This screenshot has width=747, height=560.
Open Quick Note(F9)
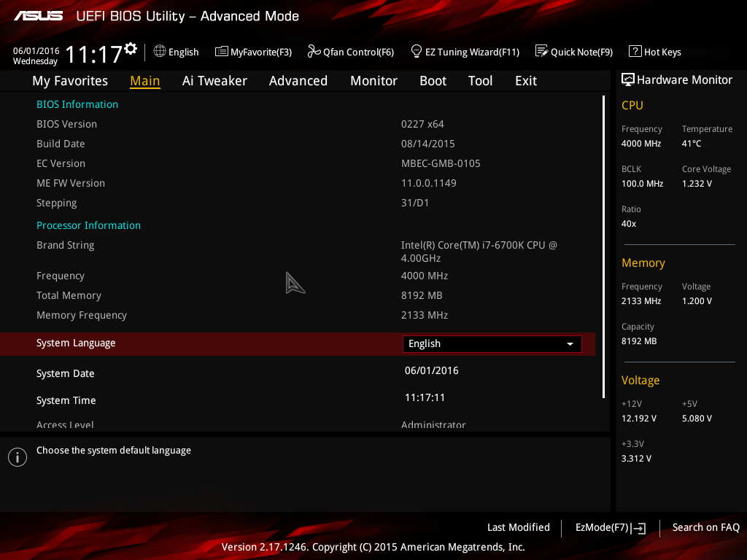pyautogui.click(x=574, y=52)
